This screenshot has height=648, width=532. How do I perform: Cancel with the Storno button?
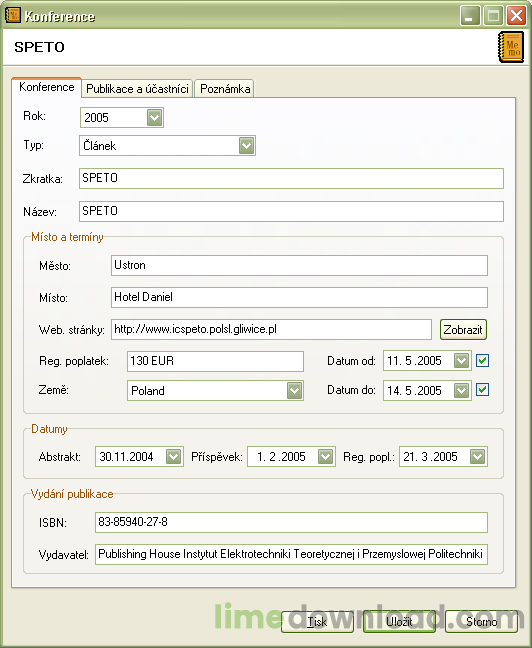tap(481, 622)
